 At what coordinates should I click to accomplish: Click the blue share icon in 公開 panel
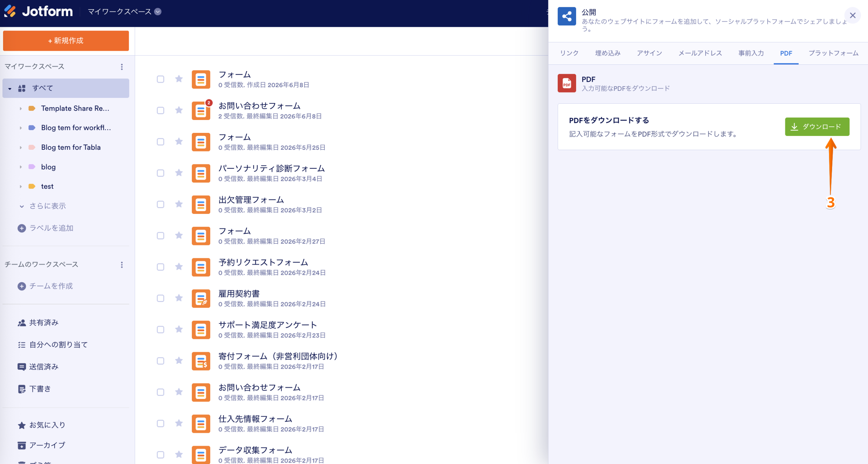(567, 16)
